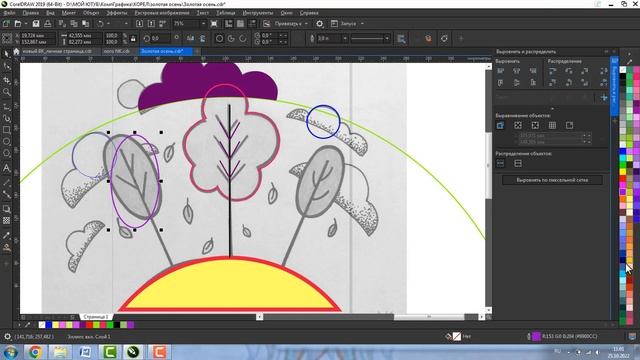Select the Rectangle tool
The image size is (640, 360).
coord(7,130)
